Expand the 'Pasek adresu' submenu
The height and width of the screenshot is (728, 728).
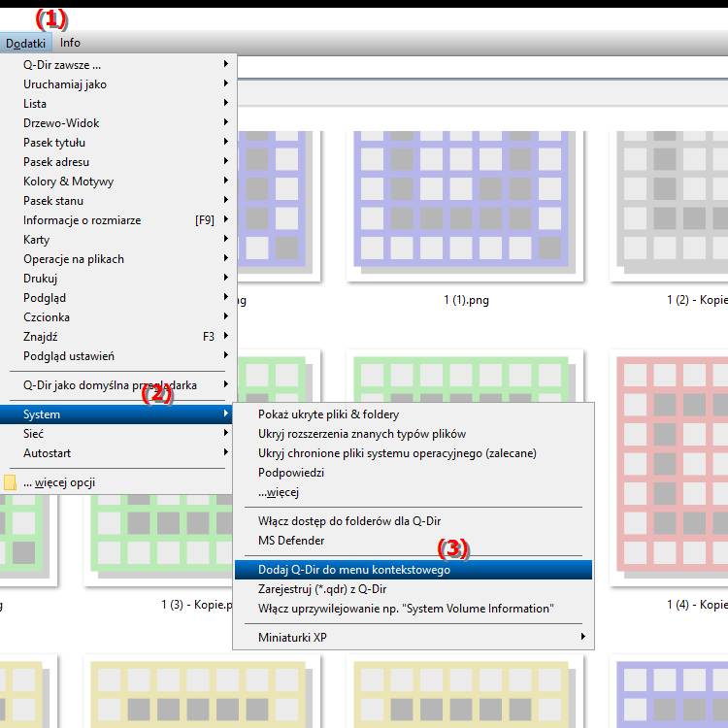click(x=118, y=162)
